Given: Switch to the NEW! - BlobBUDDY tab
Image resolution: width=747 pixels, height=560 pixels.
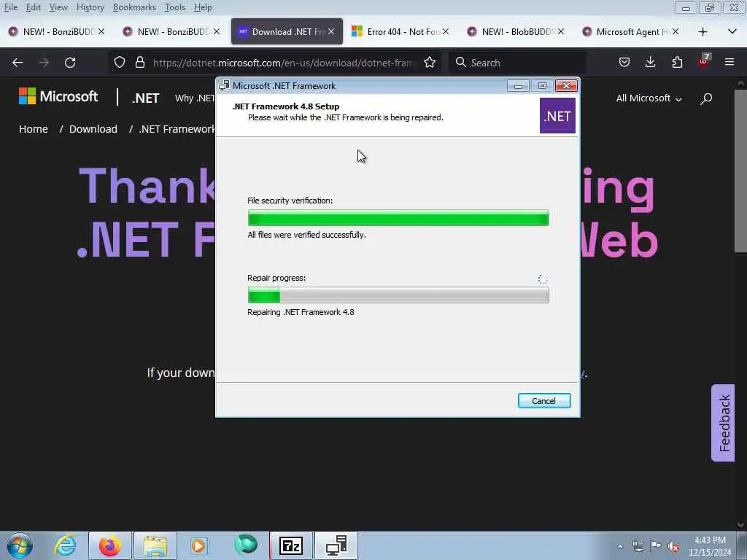Looking at the screenshot, I should (x=516, y=32).
